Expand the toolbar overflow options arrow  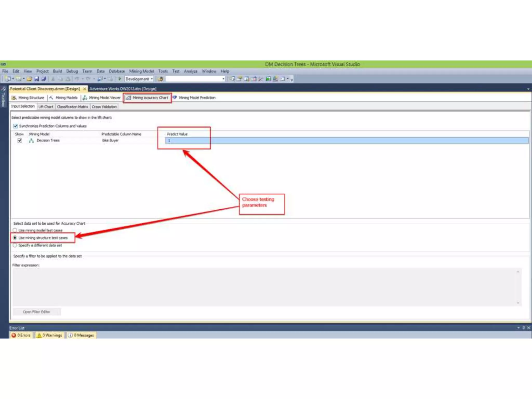pos(292,80)
